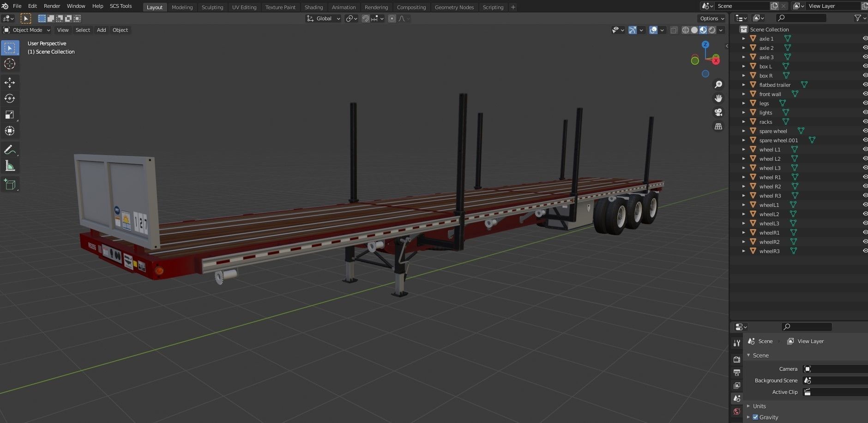Open the Render properties tab

coord(737,359)
